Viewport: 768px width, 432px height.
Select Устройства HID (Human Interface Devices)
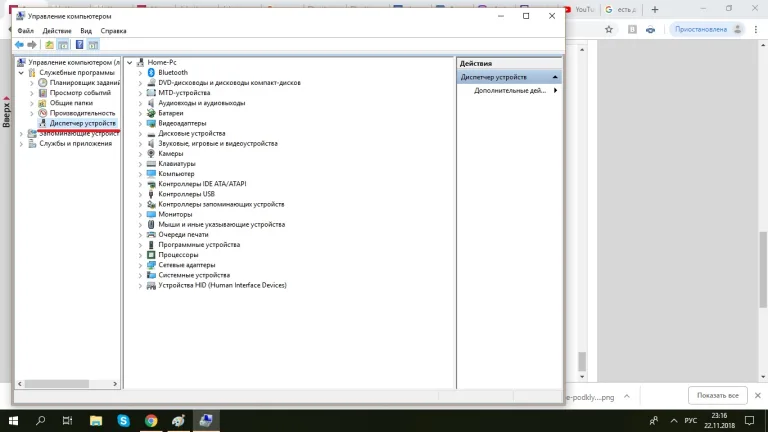tap(222, 285)
